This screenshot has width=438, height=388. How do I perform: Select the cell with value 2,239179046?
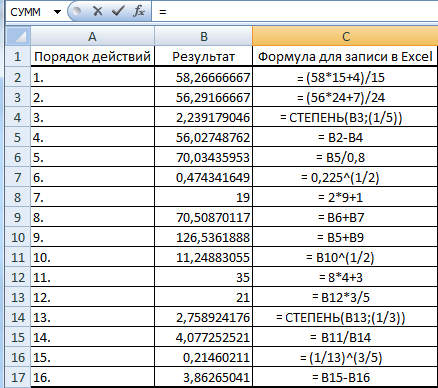coord(203,117)
